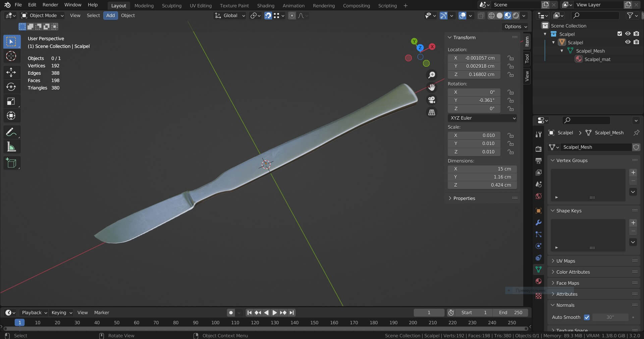The image size is (644, 339).
Task: Open the Material properties tab icon
Action: [x=539, y=281]
